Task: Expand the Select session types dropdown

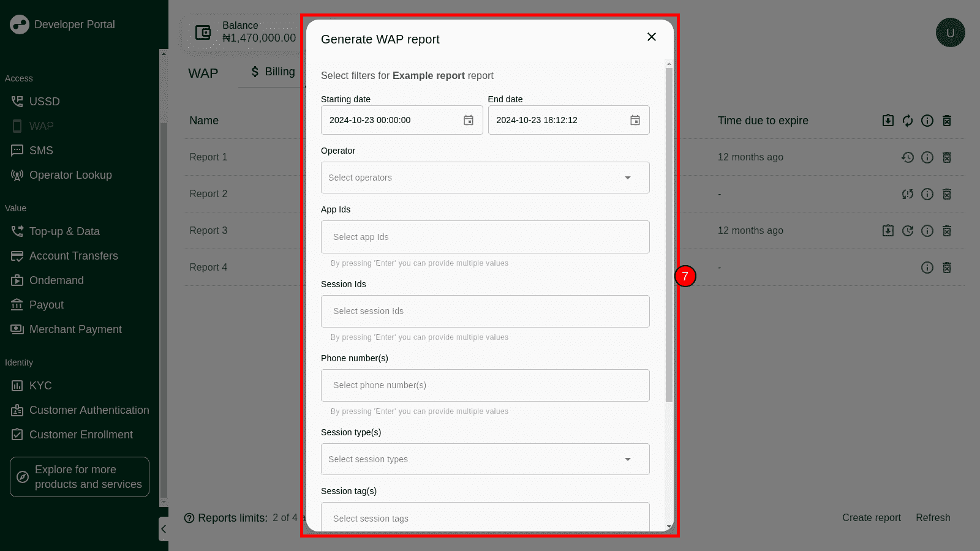Action: pos(627,459)
